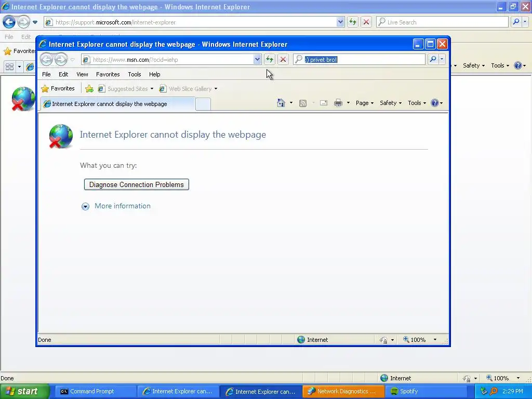The height and width of the screenshot is (399, 532).
Task: Click Quick Tabs grid icon in background window
Action: (x=9, y=66)
